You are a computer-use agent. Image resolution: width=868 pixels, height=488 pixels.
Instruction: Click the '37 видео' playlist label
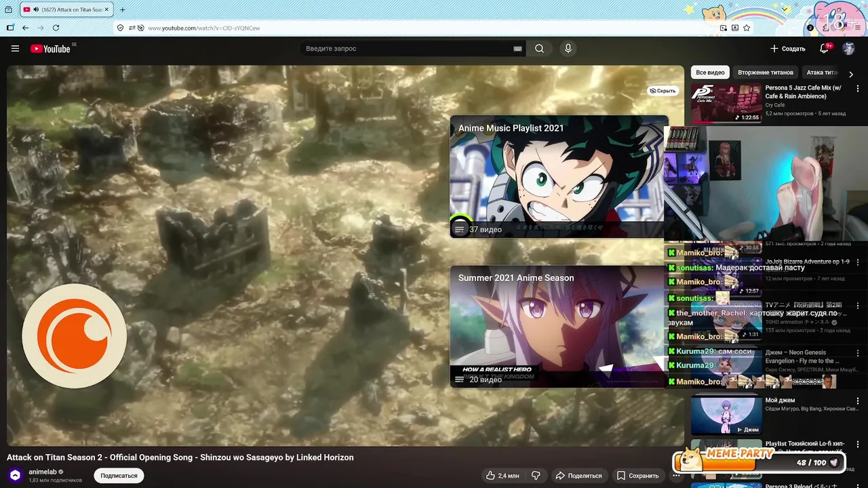[486, 230]
